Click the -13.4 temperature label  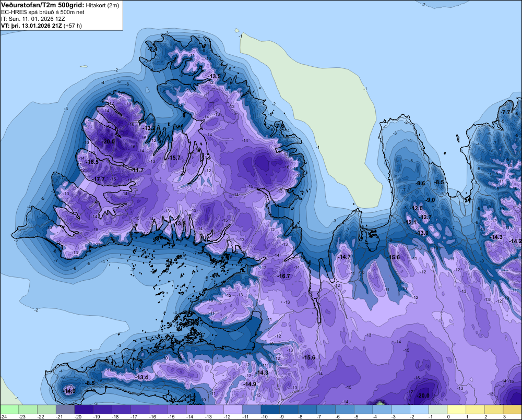click(142, 377)
